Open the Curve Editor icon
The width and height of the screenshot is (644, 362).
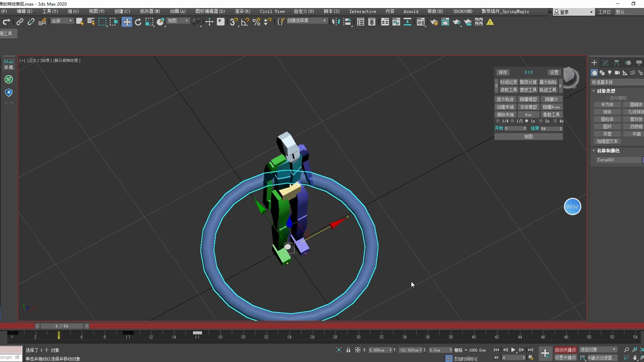(396, 22)
